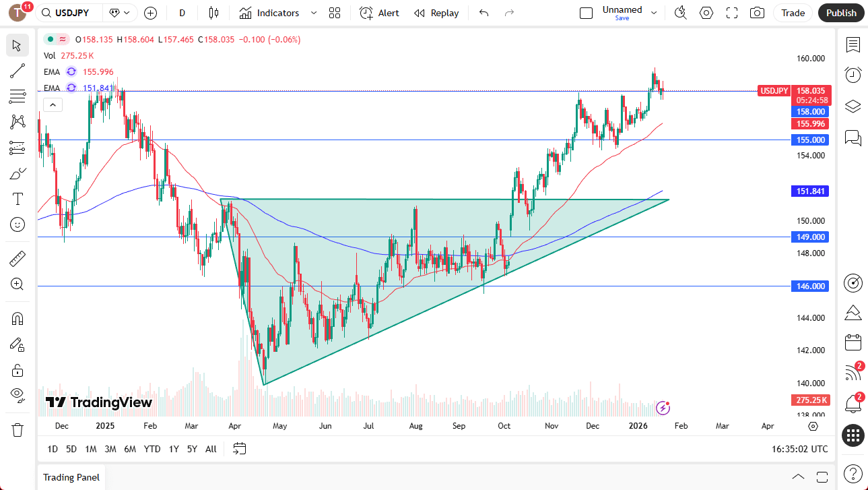
Task: Select the ruler measure tool
Action: click(18, 258)
